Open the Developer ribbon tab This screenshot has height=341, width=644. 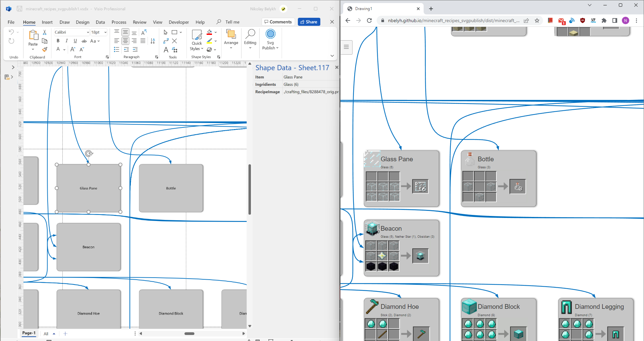point(179,22)
